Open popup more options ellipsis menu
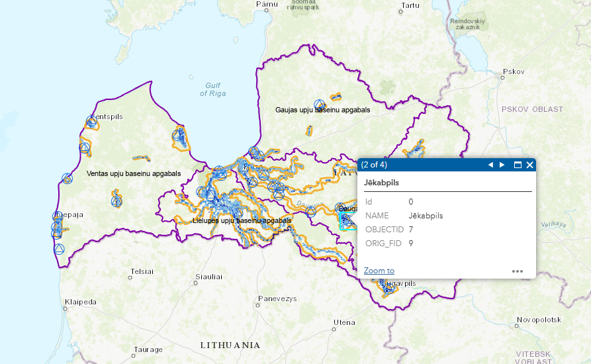Viewport: 591px width, 364px height. pyautogui.click(x=518, y=271)
